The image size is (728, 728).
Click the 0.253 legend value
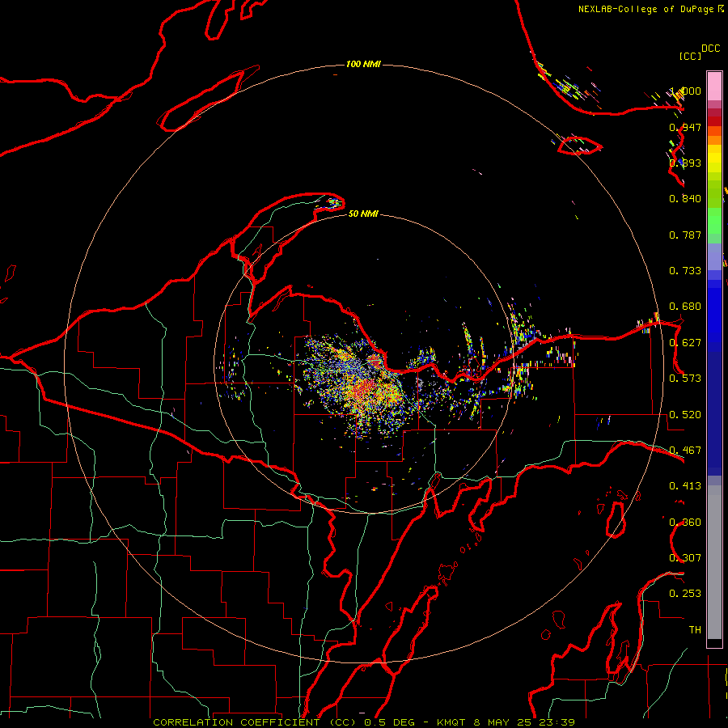685,594
